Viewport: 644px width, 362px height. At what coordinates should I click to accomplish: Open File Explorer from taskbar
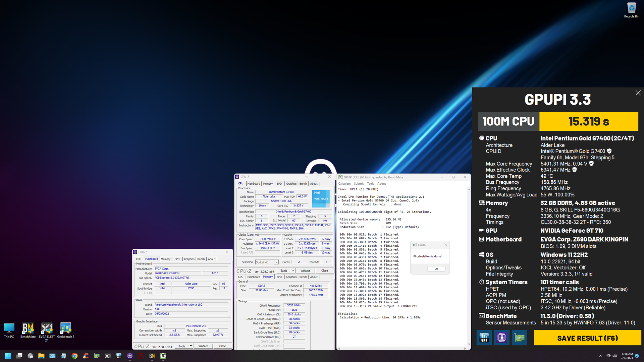pos(41,356)
